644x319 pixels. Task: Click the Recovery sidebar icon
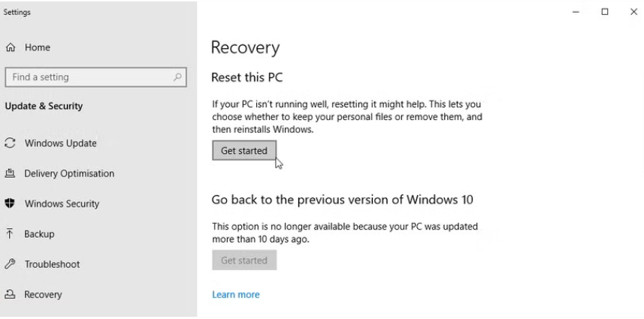11,295
